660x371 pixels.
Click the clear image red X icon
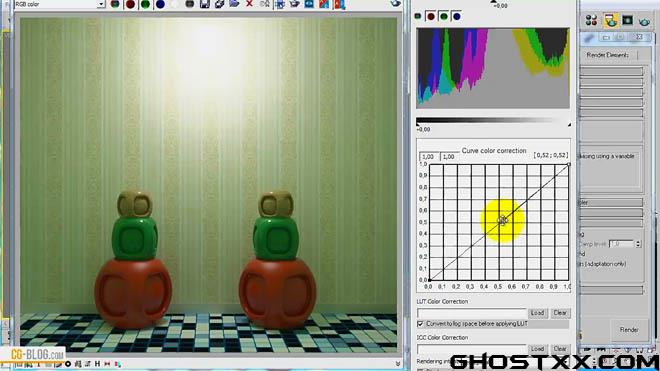point(249,4)
